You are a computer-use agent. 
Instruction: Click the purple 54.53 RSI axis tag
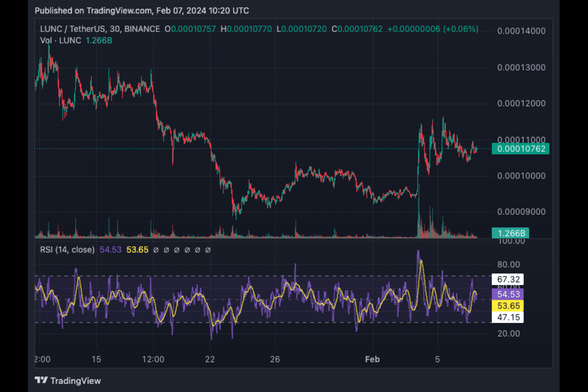point(508,294)
